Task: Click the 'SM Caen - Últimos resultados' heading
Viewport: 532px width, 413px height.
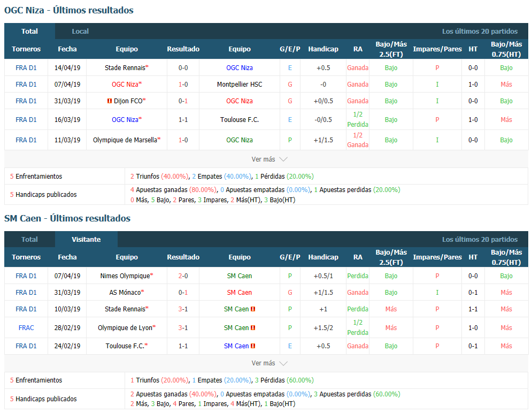Action: point(67,219)
